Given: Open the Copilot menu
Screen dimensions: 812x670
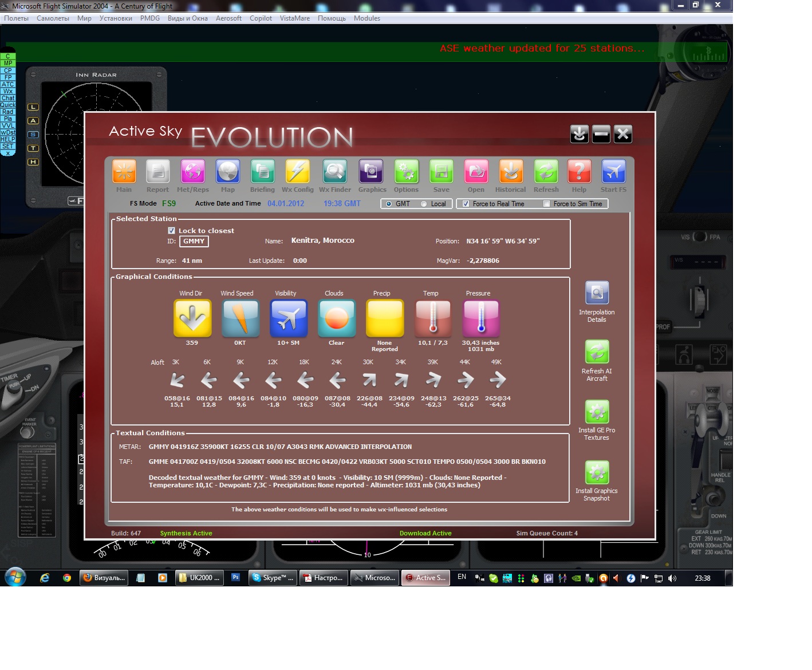Looking at the screenshot, I should (261, 18).
